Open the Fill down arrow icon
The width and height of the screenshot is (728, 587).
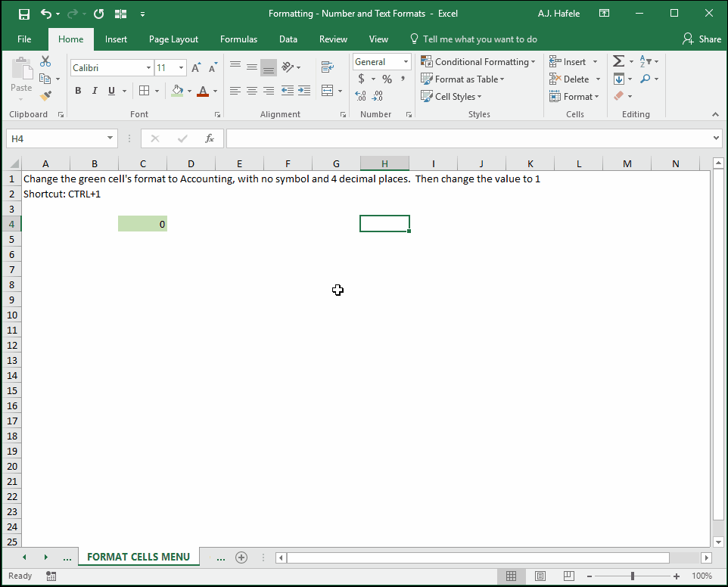click(x=618, y=79)
